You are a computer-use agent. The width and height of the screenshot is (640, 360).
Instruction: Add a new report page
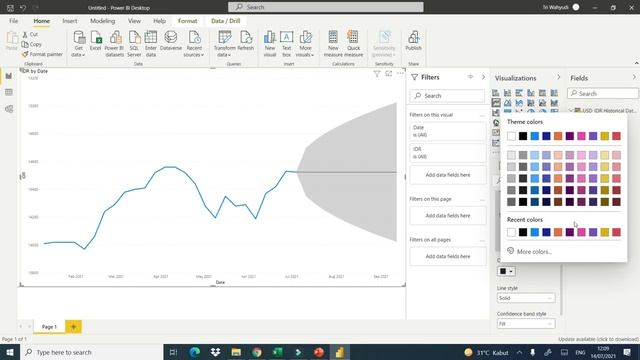pyautogui.click(x=73, y=327)
